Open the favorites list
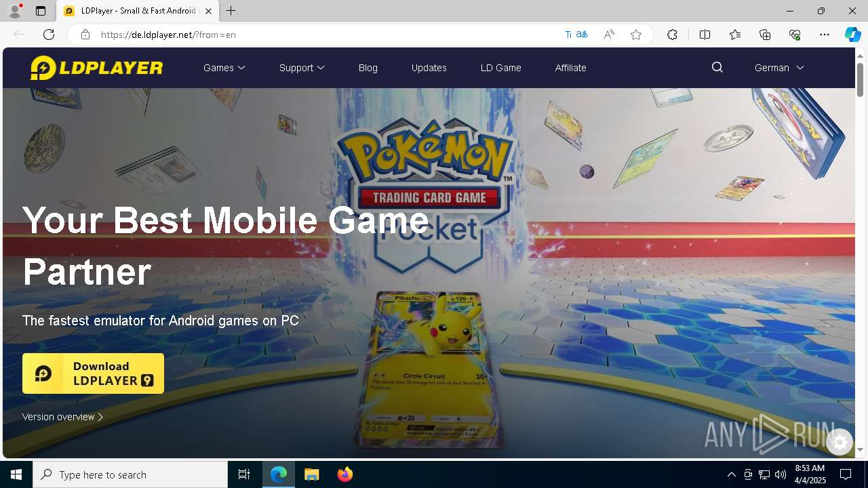The height and width of the screenshot is (488, 868). pyautogui.click(x=735, y=35)
